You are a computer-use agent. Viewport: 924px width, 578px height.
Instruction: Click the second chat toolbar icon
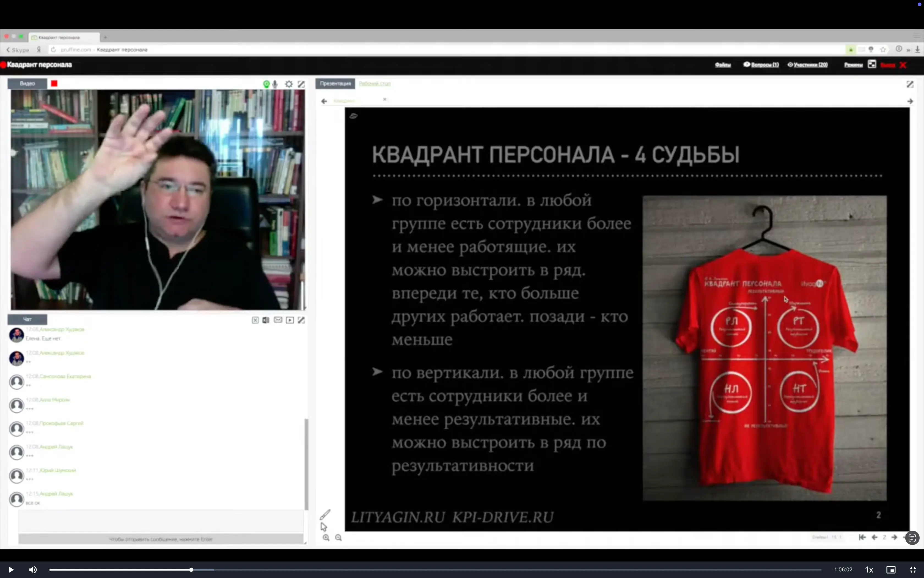click(x=266, y=320)
